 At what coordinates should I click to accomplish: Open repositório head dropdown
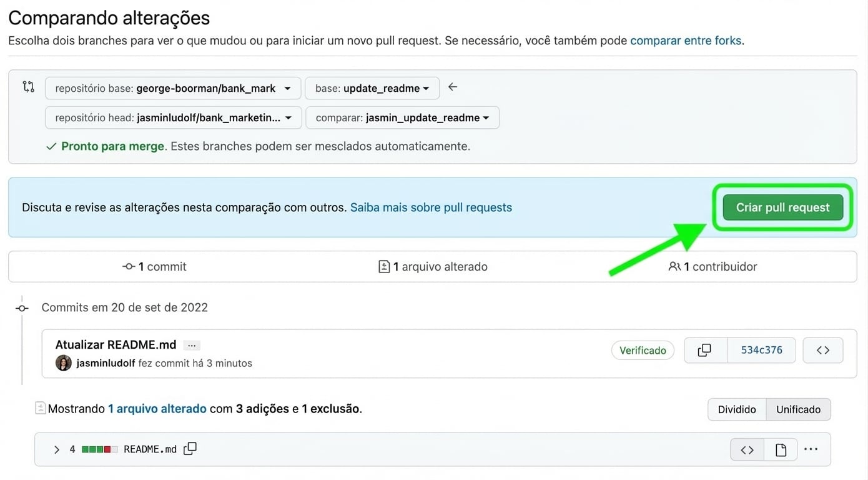(173, 117)
